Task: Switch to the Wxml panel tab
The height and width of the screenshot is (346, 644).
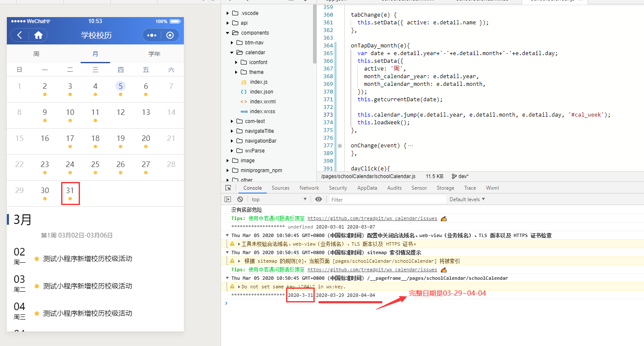Action: click(x=492, y=188)
